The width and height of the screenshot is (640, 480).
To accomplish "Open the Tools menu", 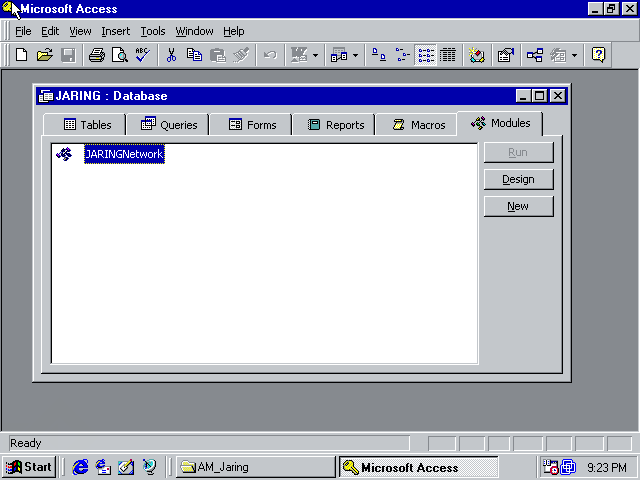I will 153,31.
